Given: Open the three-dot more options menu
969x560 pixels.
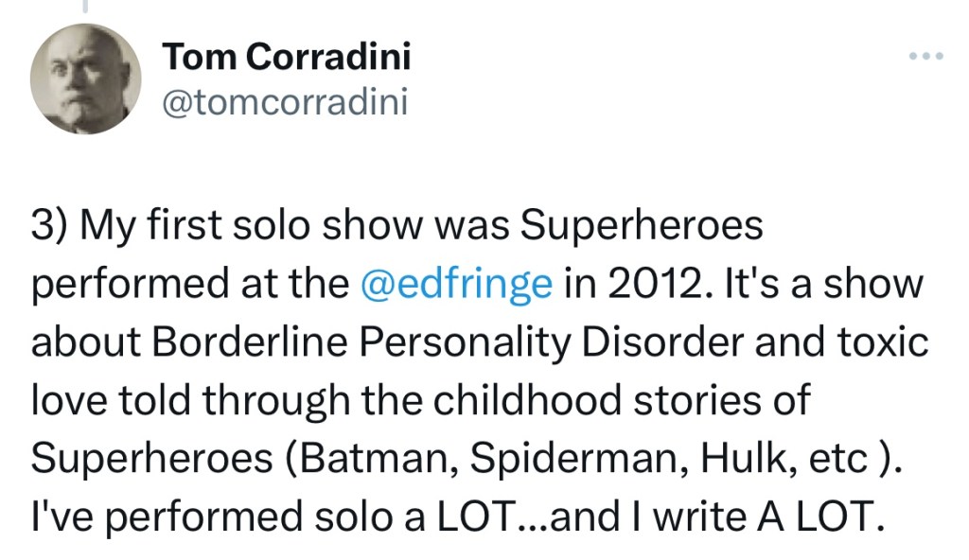Looking at the screenshot, I should pyautogui.click(x=925, y=57).
